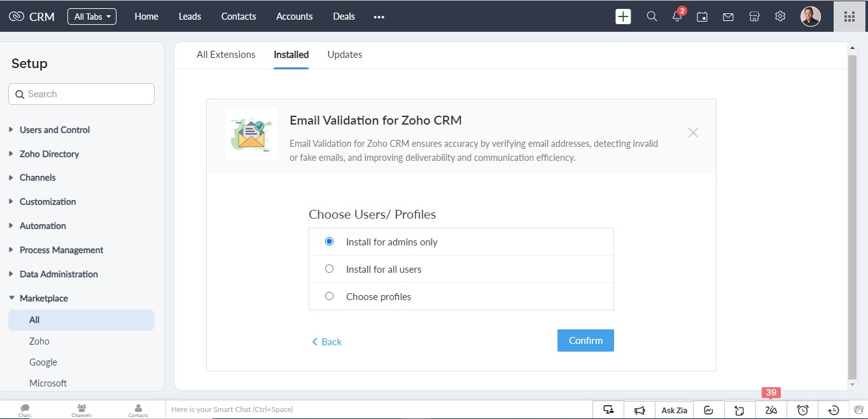Open the settings gear icon
The width and height of the screenshot is (868, 419).
tap(780, 17)
